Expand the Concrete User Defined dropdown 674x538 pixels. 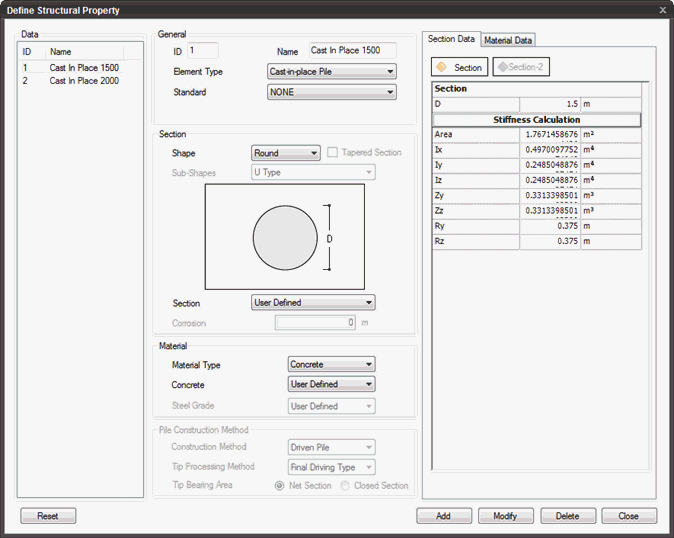[x=331, y=384]
